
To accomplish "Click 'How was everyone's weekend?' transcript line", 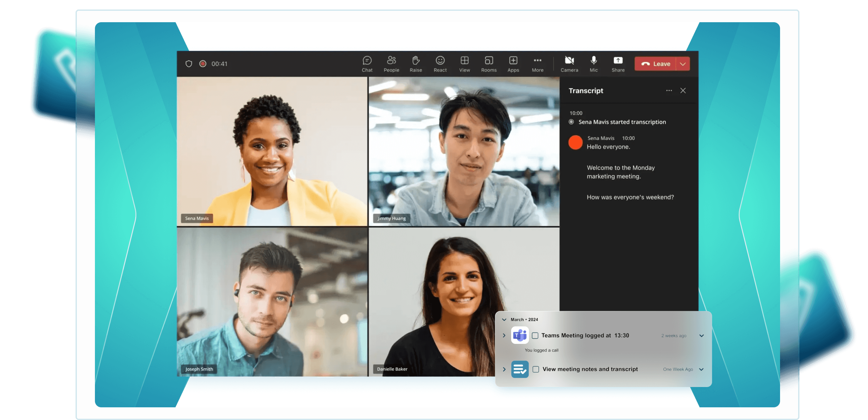I will click(x=630, y=197).
